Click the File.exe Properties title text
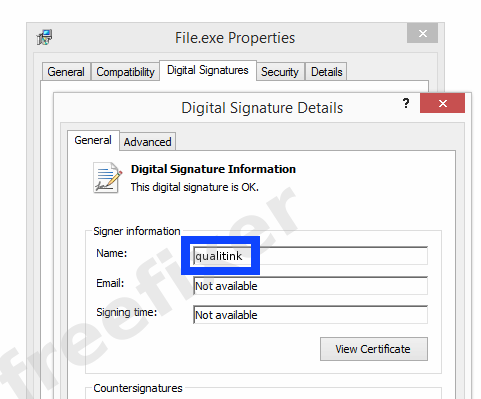The height and width of the screenshot is (399, 481). click(235, 38)
